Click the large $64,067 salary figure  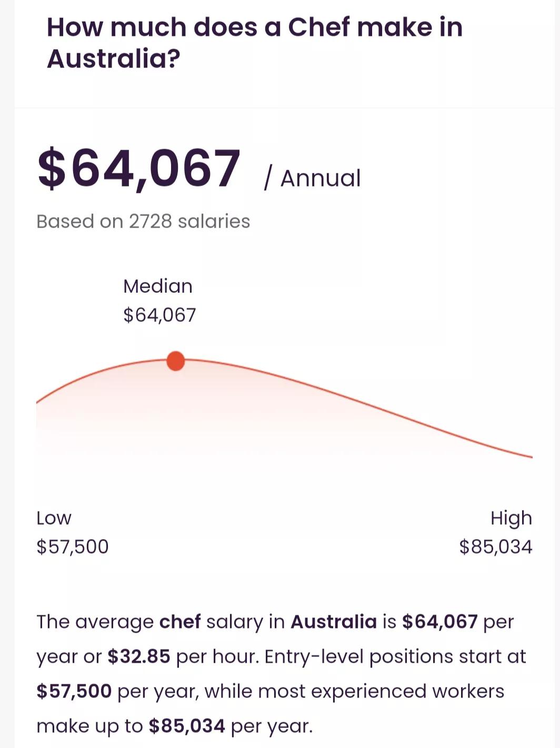point(139,169)
